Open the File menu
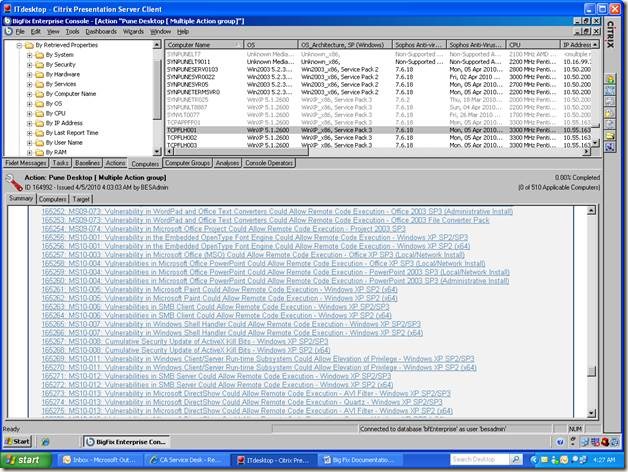This screenshot has width=628, height=472. tap(20, 31)
